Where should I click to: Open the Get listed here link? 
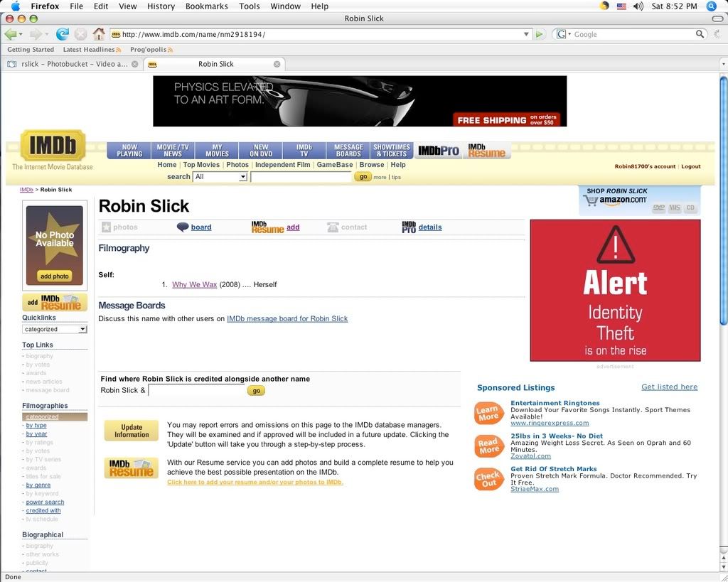[x=670, y=387]
